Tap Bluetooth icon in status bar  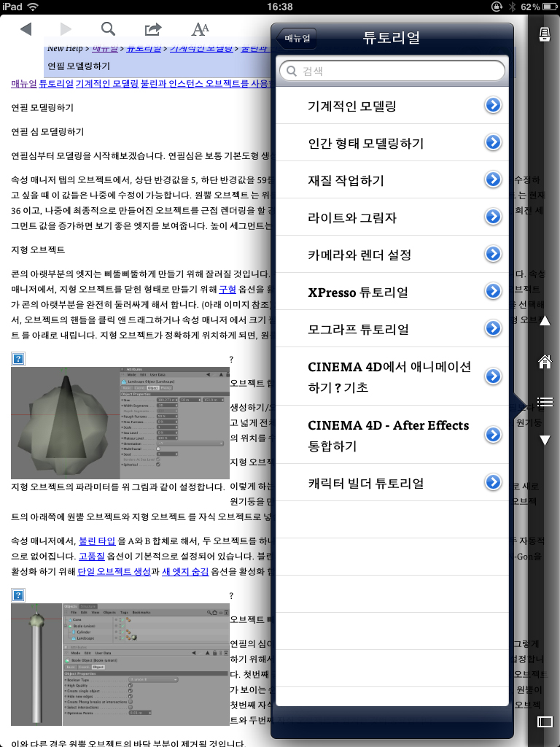coord(512,7)
